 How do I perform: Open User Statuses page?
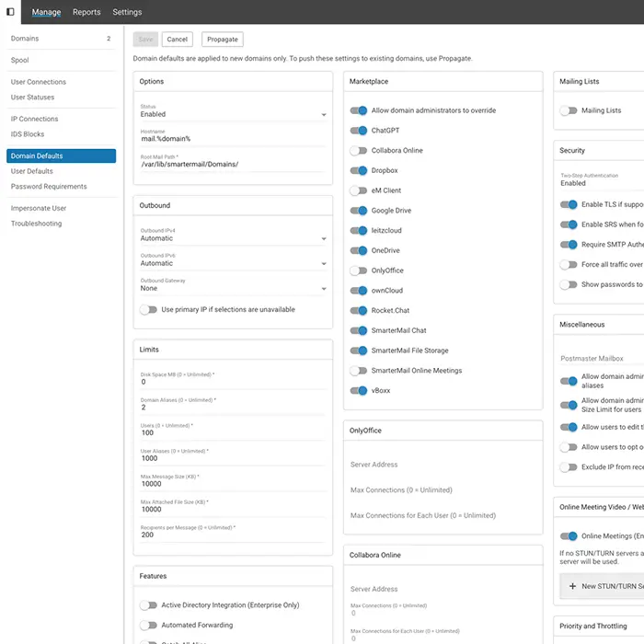click(x=62, y=97)
